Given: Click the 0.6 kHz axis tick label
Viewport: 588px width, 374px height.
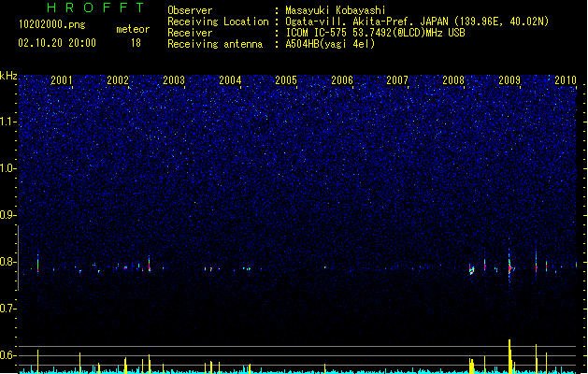Looking at the screenshot, I should click(7, 355).
